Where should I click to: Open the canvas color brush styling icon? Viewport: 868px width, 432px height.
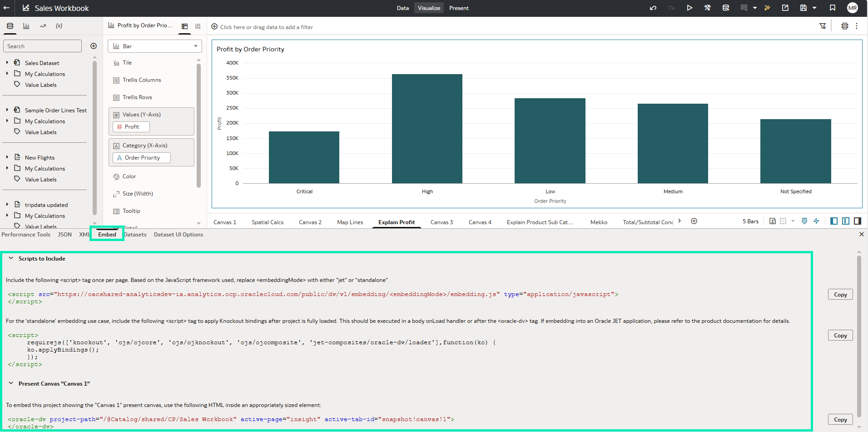tap(804, 221)
